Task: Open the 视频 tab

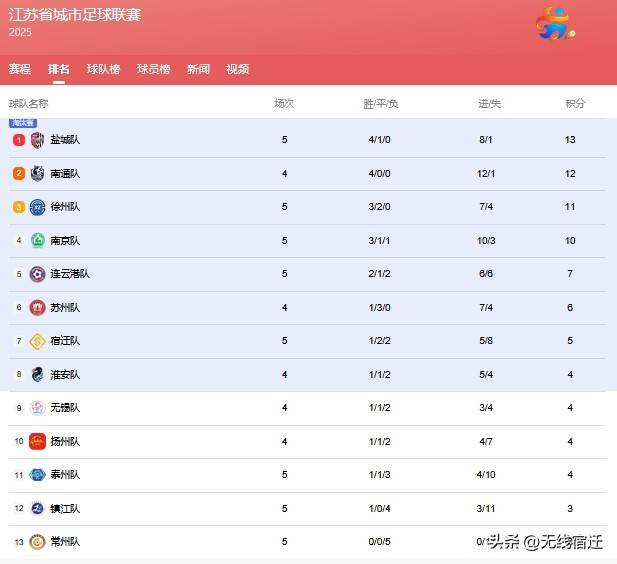Action: pos(237,69)
